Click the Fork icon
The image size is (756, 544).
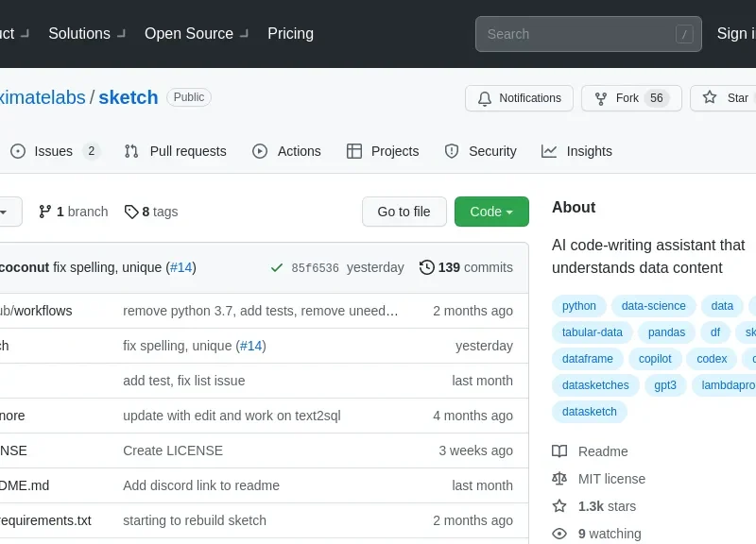601,98
